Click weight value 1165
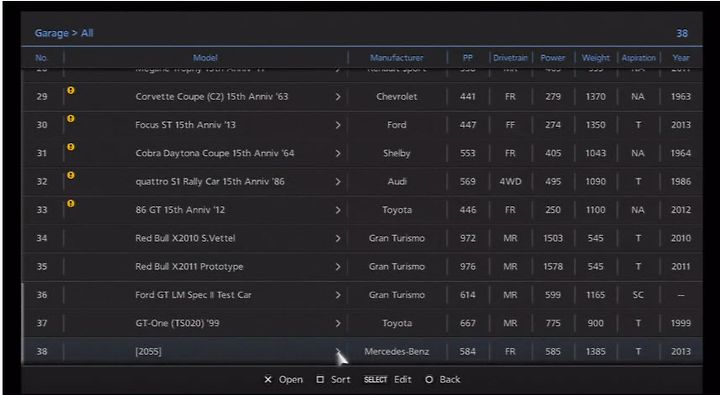Viewport: 720px width, 395px height. tap(596, 295)
